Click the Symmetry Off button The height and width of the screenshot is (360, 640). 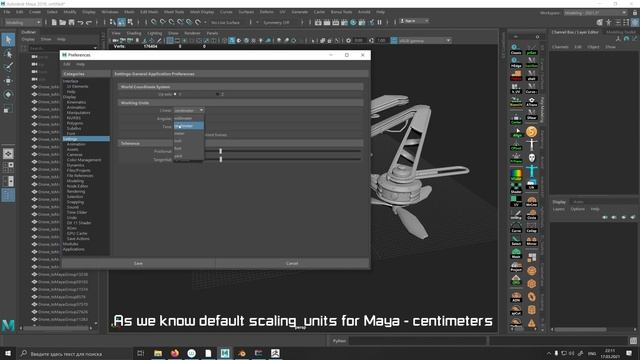click(x=276, y=22)
